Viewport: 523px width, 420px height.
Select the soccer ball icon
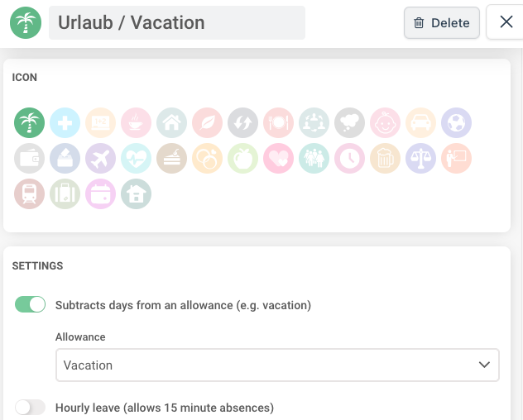[456, 122]
